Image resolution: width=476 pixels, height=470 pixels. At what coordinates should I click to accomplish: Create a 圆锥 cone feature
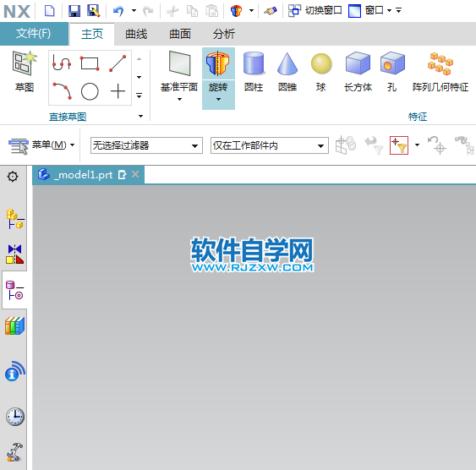287,72
